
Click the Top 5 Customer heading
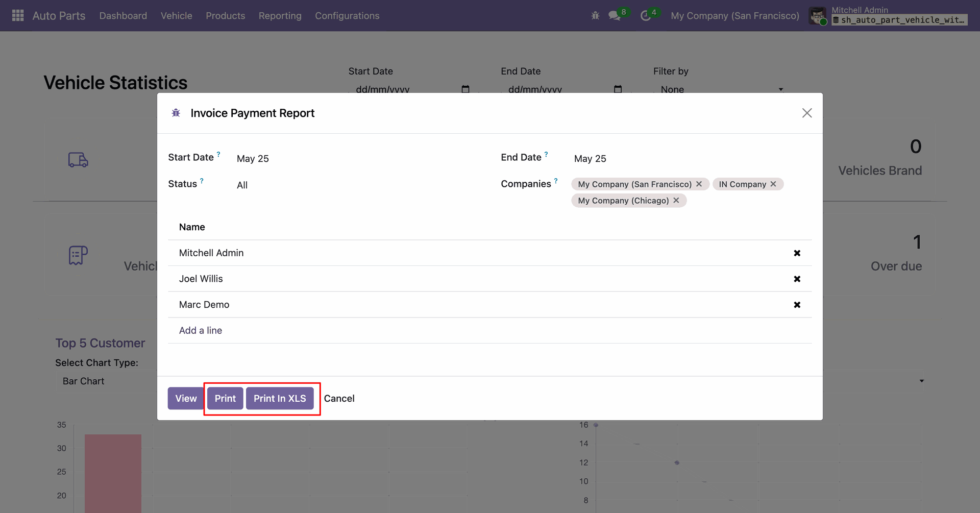point(100,343)
